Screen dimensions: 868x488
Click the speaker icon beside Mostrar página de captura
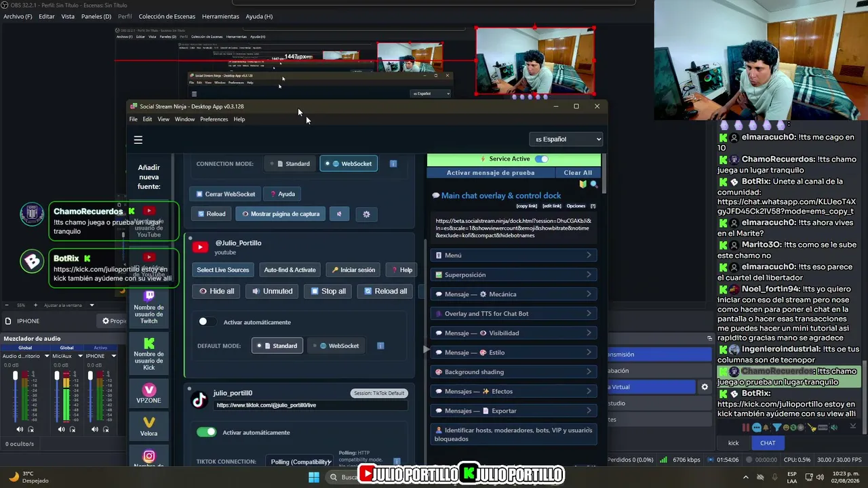click(340, 214)
